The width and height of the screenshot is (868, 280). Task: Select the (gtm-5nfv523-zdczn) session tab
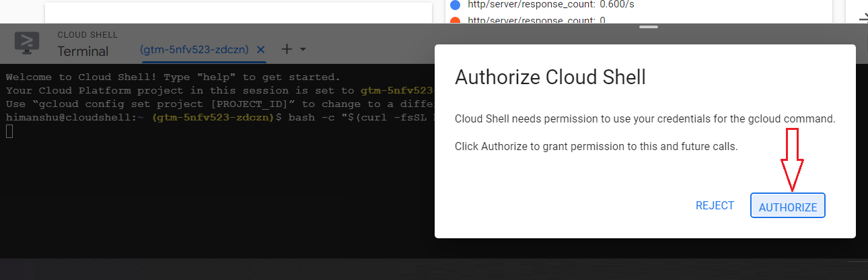click(194, 50)
